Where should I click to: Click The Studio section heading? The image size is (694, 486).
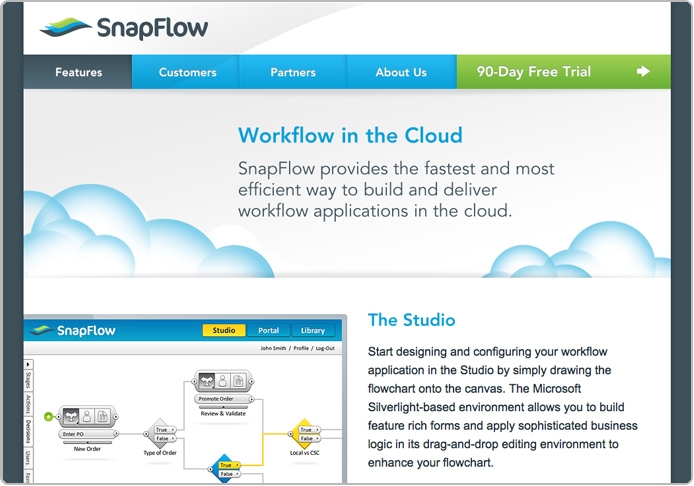411,320
